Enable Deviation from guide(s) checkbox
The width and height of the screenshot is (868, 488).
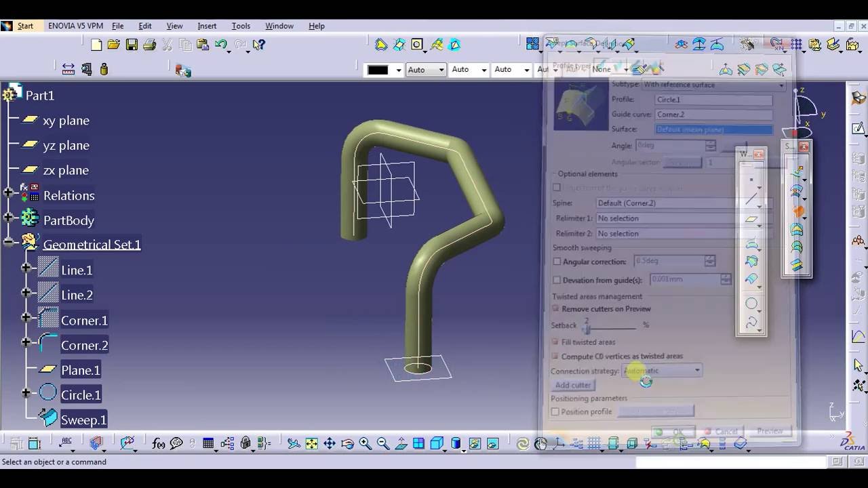557,280
